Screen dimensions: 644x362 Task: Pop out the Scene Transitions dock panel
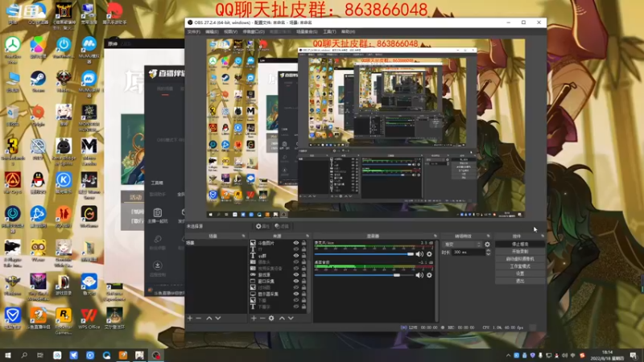coord(489,236)
